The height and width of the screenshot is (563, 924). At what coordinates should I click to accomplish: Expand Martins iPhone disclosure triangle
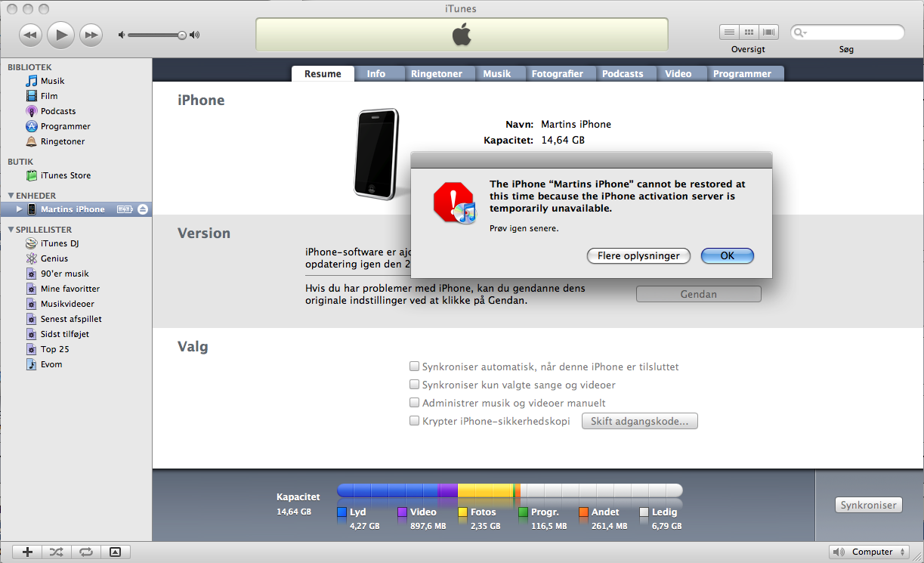[x=20, y=209]
